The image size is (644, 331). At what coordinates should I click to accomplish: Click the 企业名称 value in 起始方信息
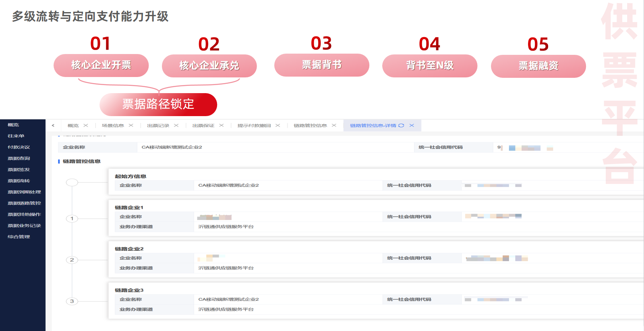pos(228,185)
